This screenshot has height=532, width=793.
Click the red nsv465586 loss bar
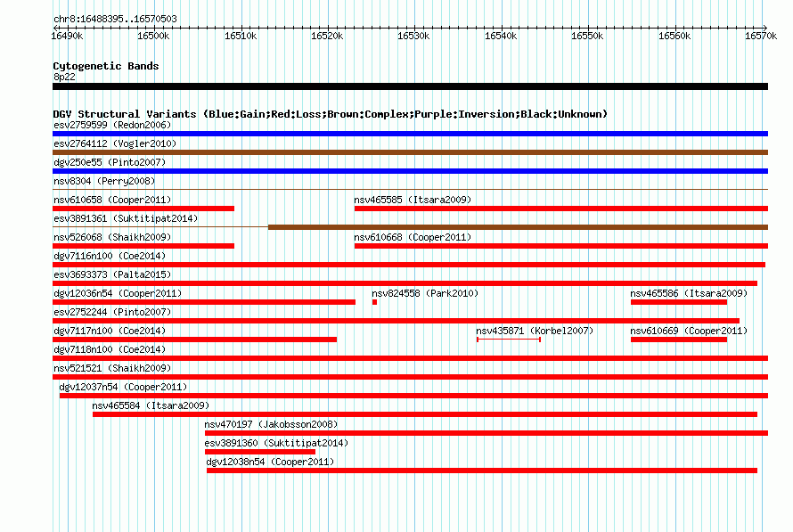(679, 302)
